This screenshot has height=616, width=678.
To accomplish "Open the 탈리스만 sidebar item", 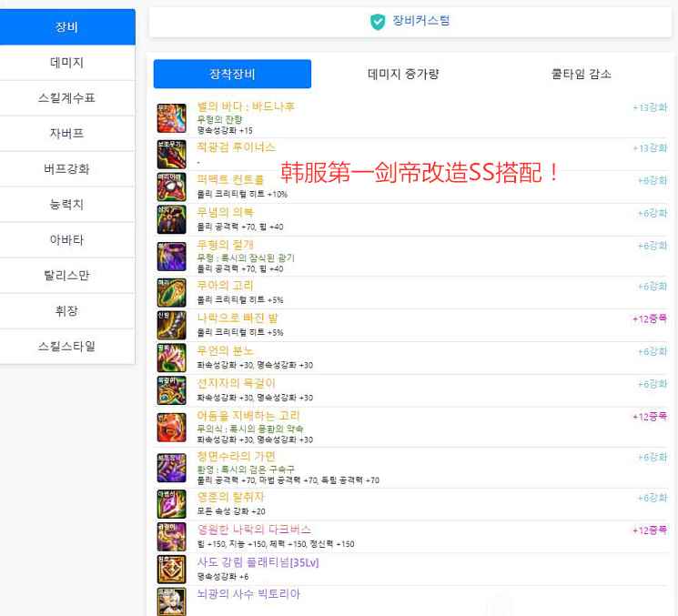I will (67, 275).
